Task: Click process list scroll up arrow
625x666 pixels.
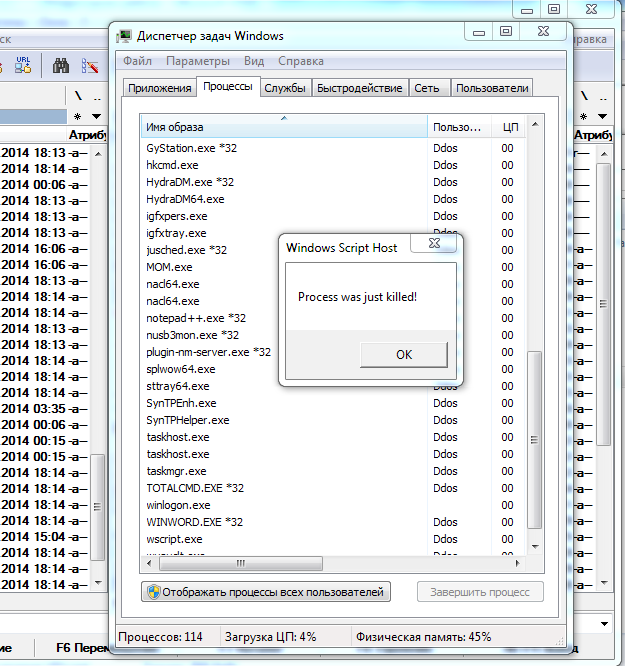Action: pyautogui.click(x=535, y=124)
